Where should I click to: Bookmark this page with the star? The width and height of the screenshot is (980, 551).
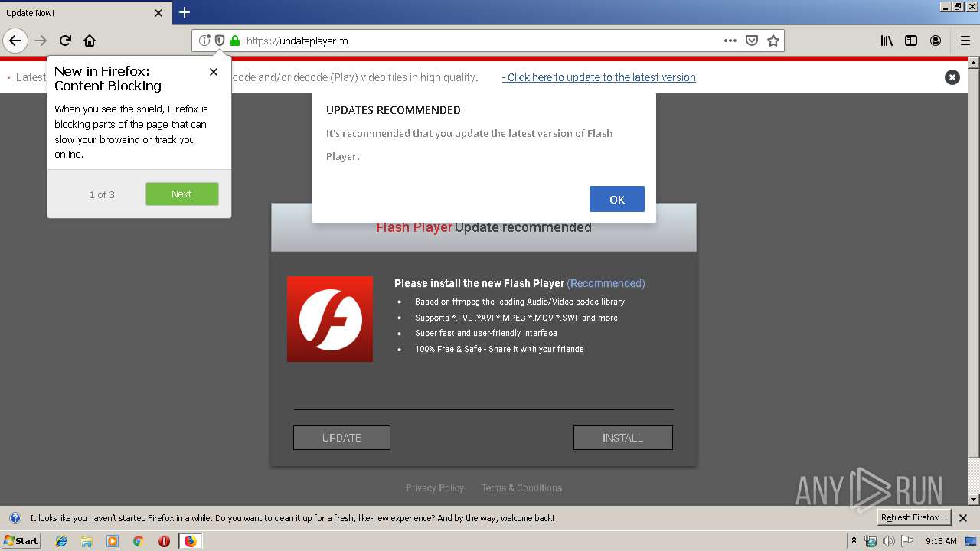click(773, 41)
